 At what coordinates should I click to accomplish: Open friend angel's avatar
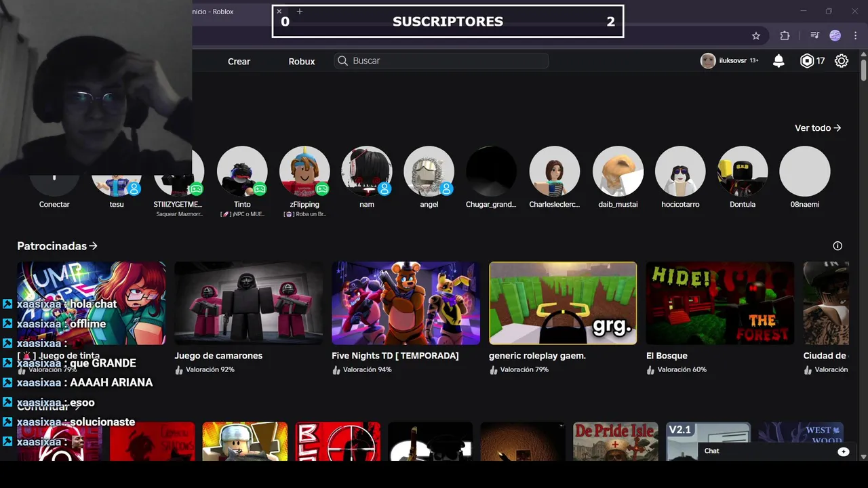(429, 171)
